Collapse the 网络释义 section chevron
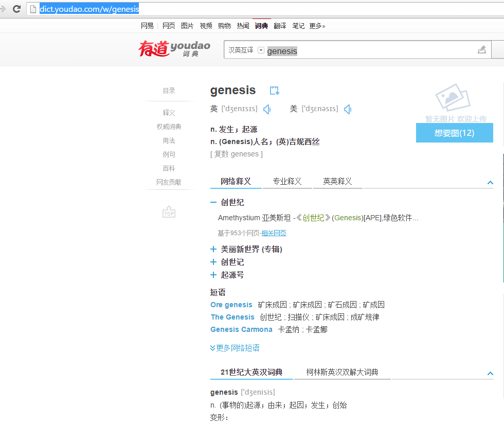This screenshot has width=504, height=424. [x=490, y=183]
